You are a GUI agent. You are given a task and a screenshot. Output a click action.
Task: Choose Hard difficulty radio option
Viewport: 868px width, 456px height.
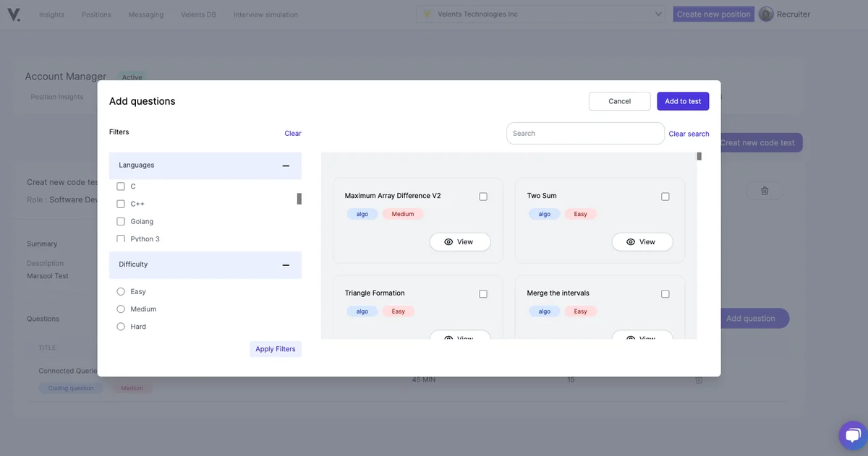click(x=121, y=327)
